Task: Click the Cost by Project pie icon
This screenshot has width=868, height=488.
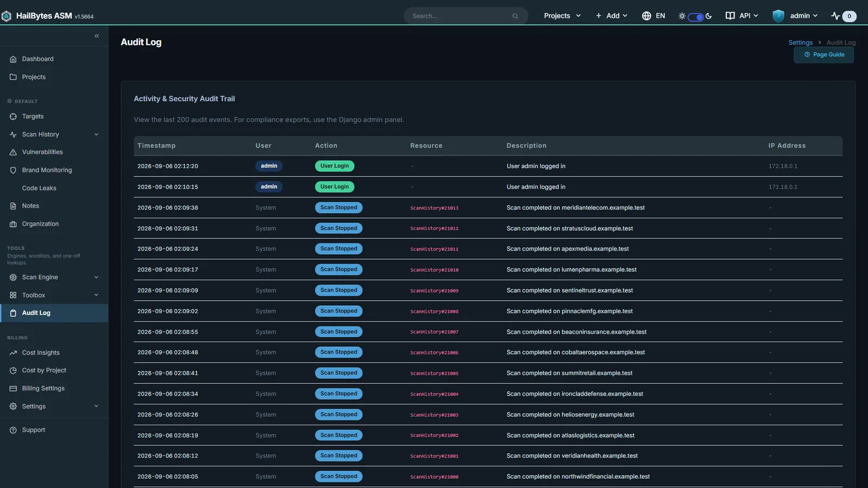Action: 13,370
